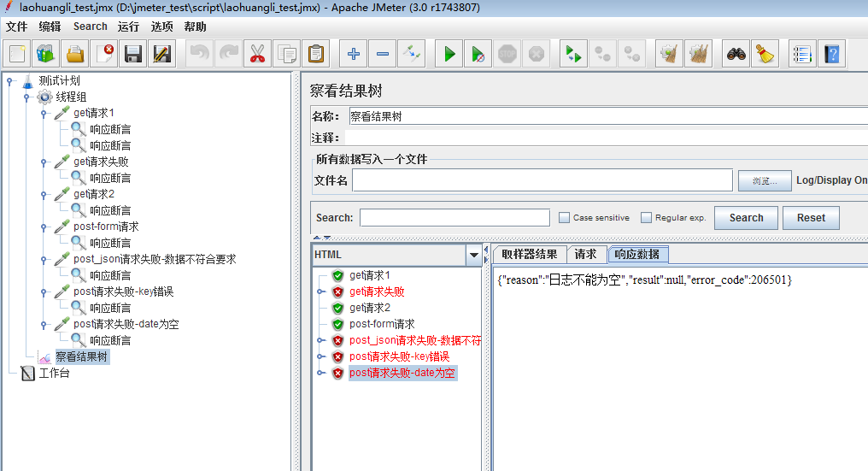Click the 注释 comment field
The image size is (868, 471).
click(607, 138)
